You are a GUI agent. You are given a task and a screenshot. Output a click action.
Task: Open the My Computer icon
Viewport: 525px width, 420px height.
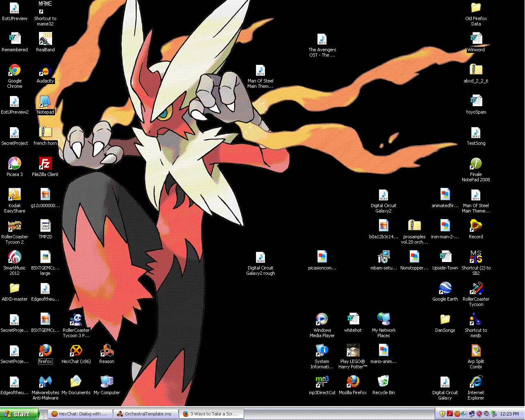coord(107,382)
